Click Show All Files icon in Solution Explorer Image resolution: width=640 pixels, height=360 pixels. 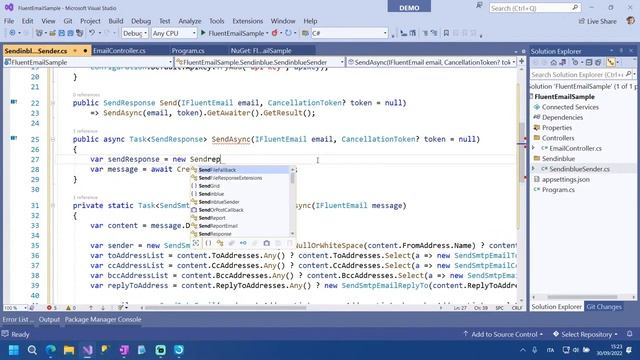coord(598,62)
